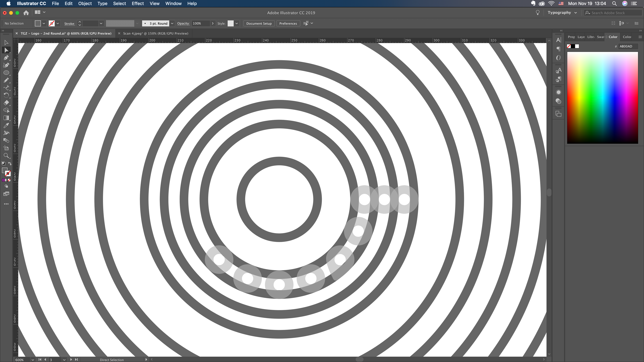Open the Stroke color dropdown arrow
The width and height of the screenshot is (644, 362).
(58, 23)
